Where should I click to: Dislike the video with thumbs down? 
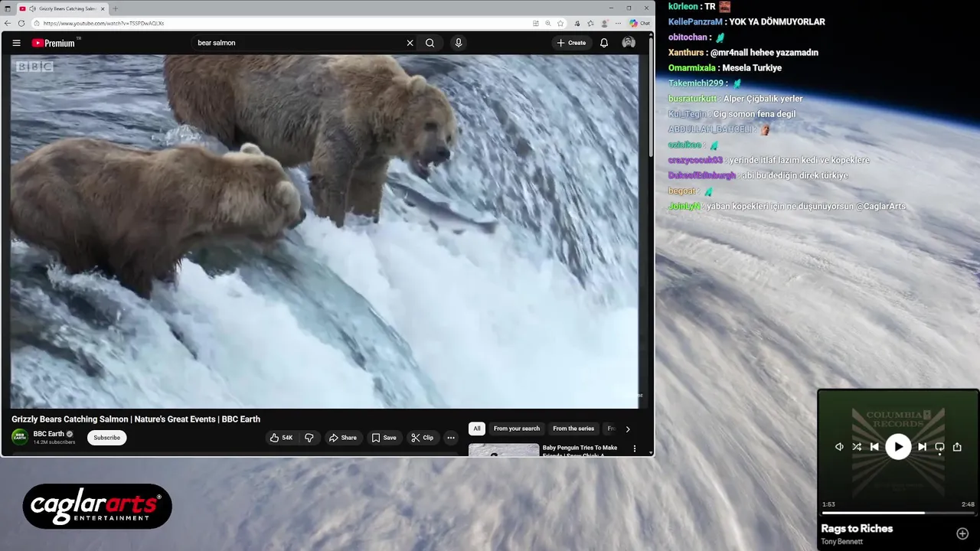(x=309, y=438)
